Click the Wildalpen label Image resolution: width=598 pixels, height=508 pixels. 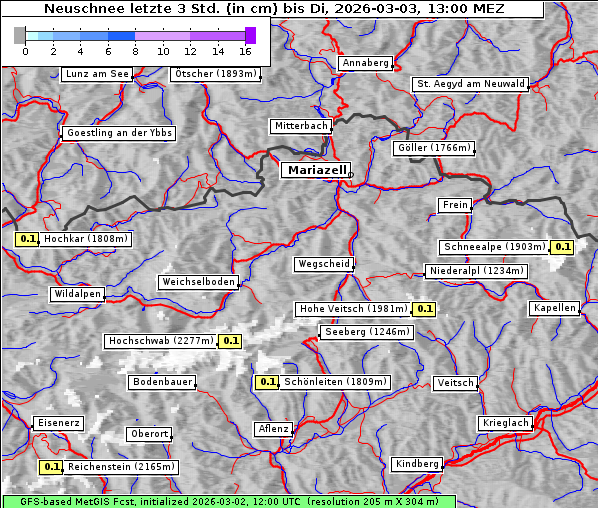click(x=77, y=294)
